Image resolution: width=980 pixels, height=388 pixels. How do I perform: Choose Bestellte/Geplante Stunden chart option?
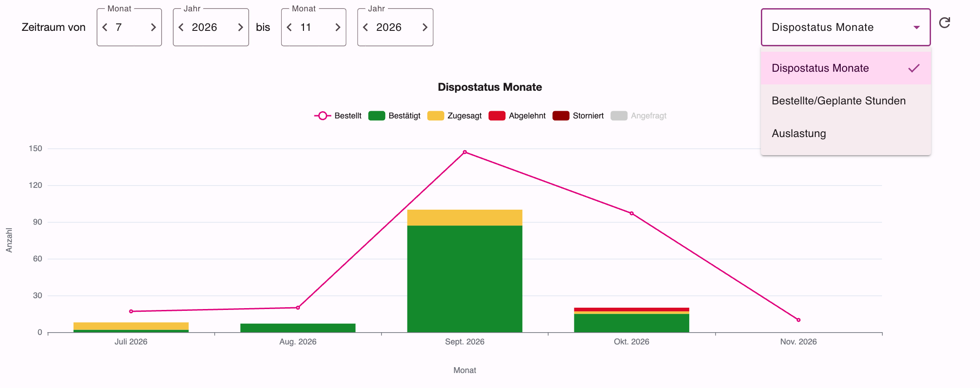[x=846, y=101]
